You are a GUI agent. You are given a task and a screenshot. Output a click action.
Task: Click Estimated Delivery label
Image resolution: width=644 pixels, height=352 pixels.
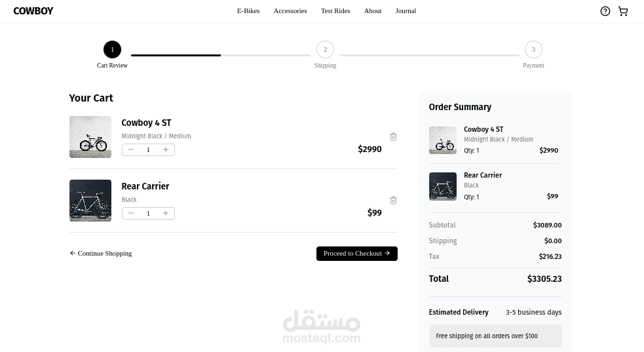(459, 312)
